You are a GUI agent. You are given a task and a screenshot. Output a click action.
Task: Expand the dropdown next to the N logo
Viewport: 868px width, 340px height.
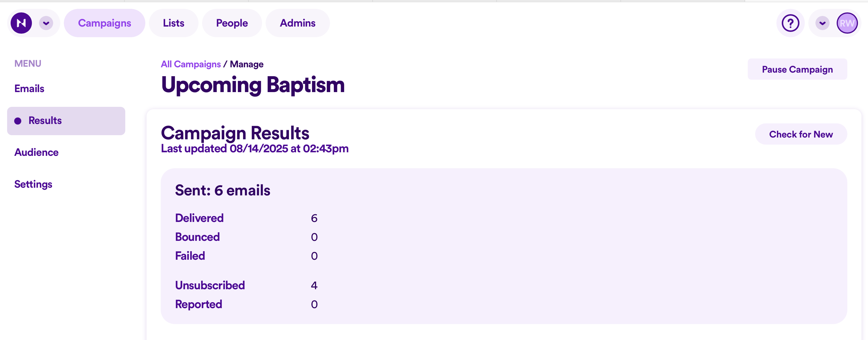coord(46,23)
